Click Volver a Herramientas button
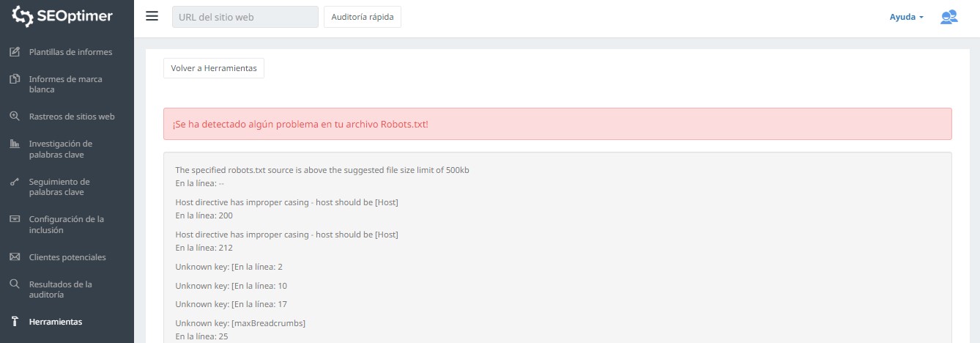Screen dimensions: 980x343 [214, 68]
